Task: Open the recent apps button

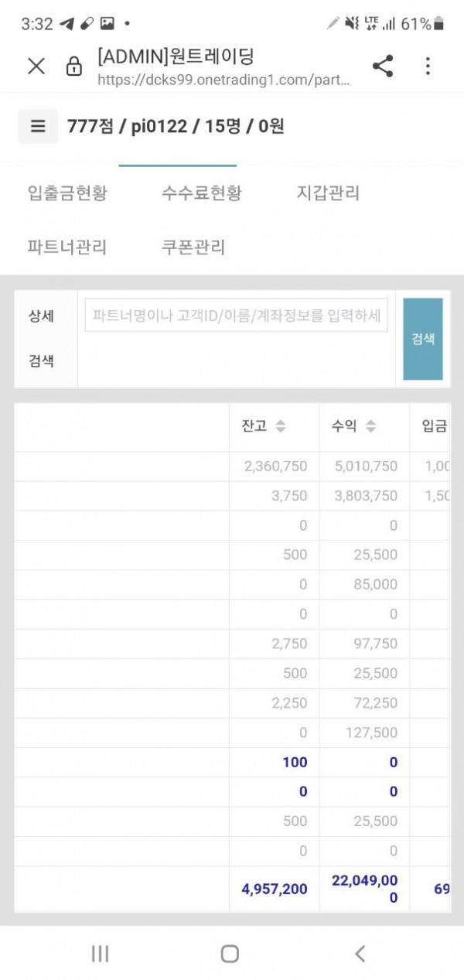Action: point(100,954)
